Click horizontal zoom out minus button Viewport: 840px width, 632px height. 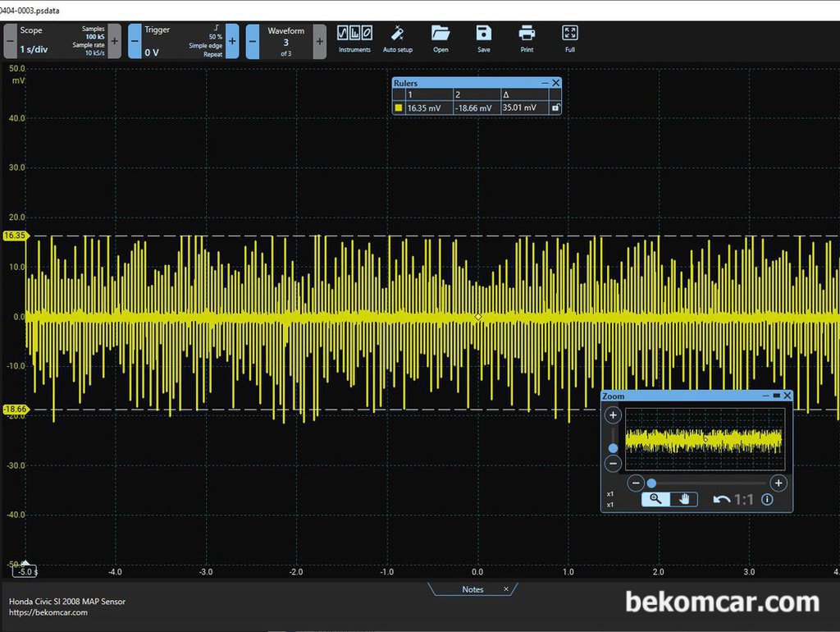tap(636, 483)
